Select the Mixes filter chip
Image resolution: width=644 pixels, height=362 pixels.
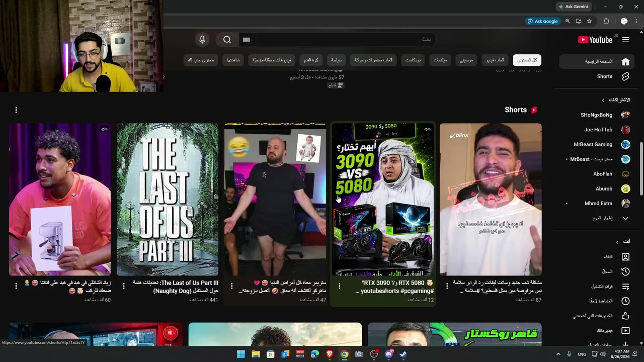(x=440, y=60)
